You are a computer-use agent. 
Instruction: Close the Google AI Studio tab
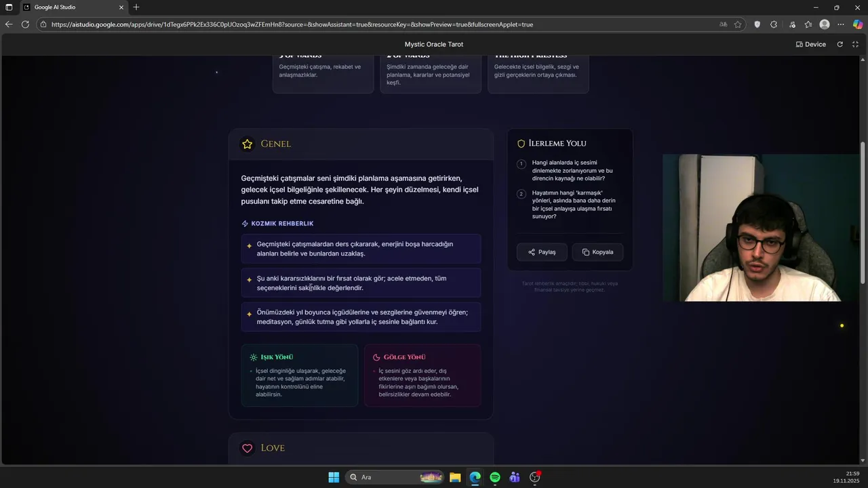coord(122,7)
